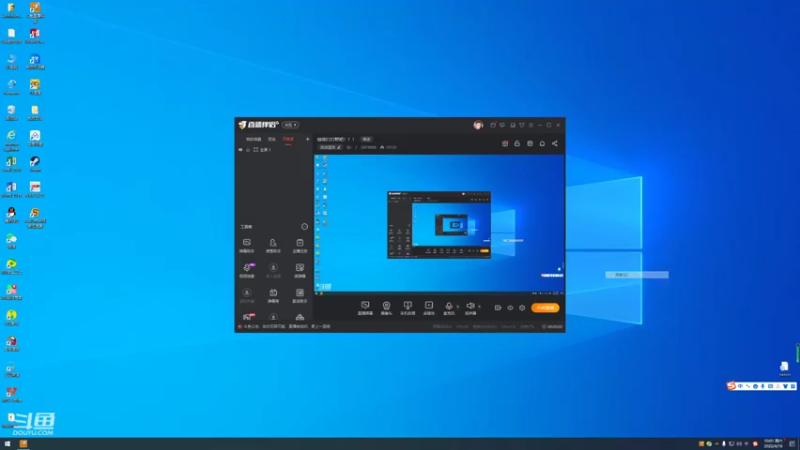Toggle the lock on the 全屏1 source
The height and width of the screenshot is (450, 800).
coord(248,150)
